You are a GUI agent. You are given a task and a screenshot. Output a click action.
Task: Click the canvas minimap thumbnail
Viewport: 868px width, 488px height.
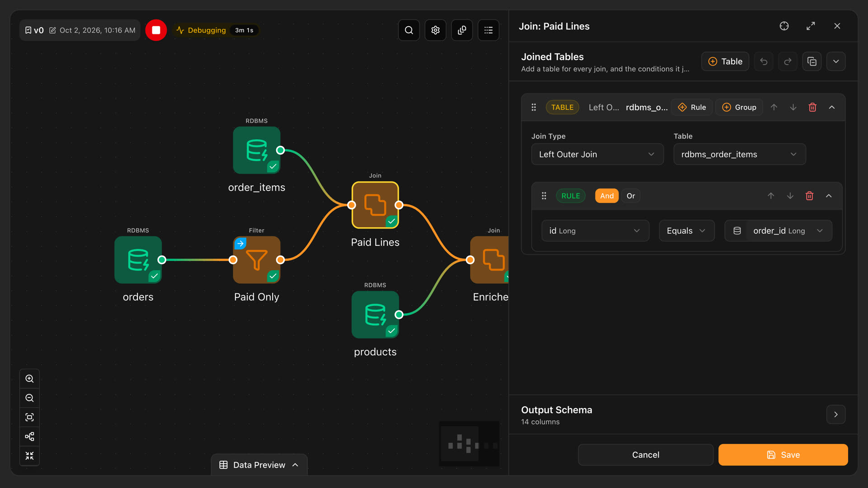coord(469,444)
